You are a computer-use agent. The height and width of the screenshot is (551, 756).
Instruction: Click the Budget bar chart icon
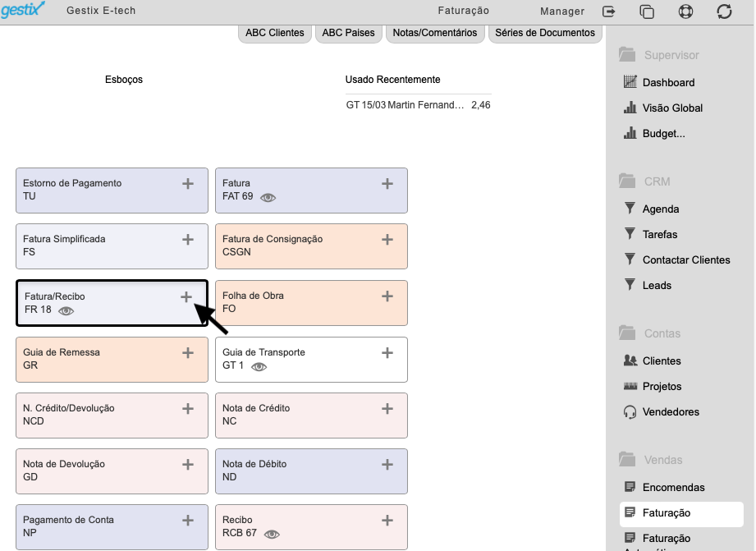coord(630,133)
